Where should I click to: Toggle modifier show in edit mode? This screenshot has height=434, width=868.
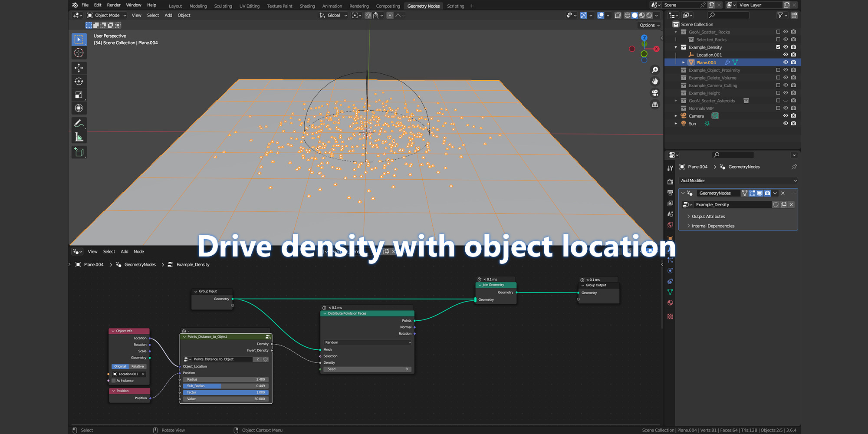[x=752, y=193]
